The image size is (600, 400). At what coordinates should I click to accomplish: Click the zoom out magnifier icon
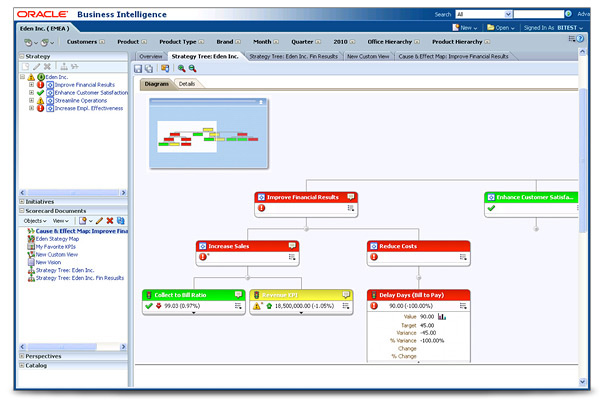pyautogui.click(x=192, y=68)
